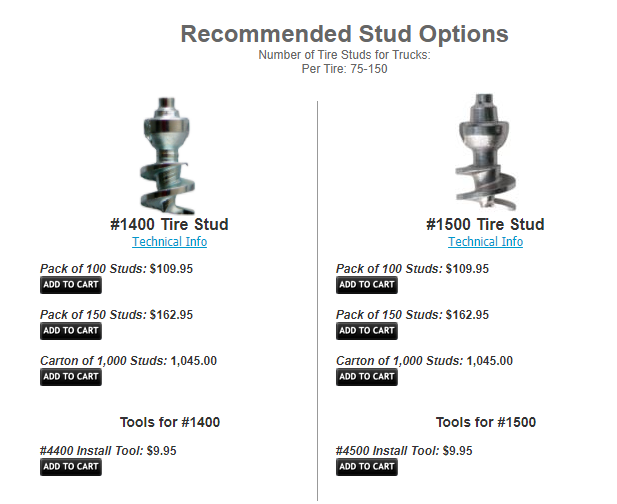Click the #4500 Install Tool price label
The image size is (617, 504).
pos(404,451)
